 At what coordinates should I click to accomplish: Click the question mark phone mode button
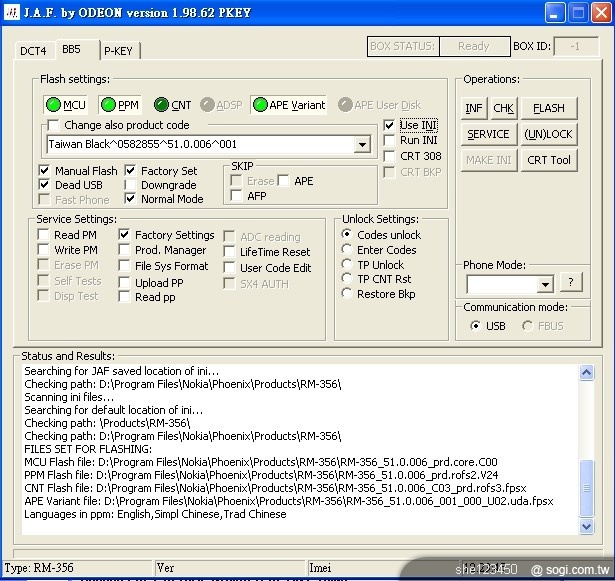tap(571, 282)
